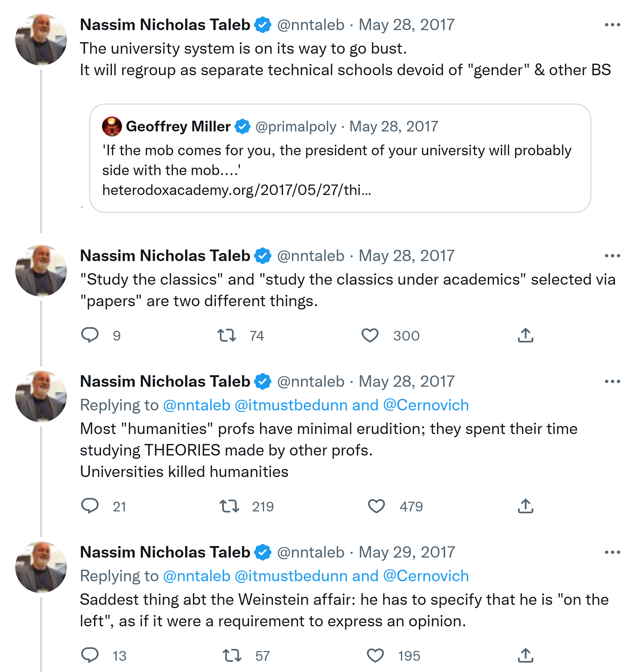Like the "Universities killed humanities" tweet
The height and width of the screenshot is (672, 633).
pyautogui.click(x=376, y=506)
